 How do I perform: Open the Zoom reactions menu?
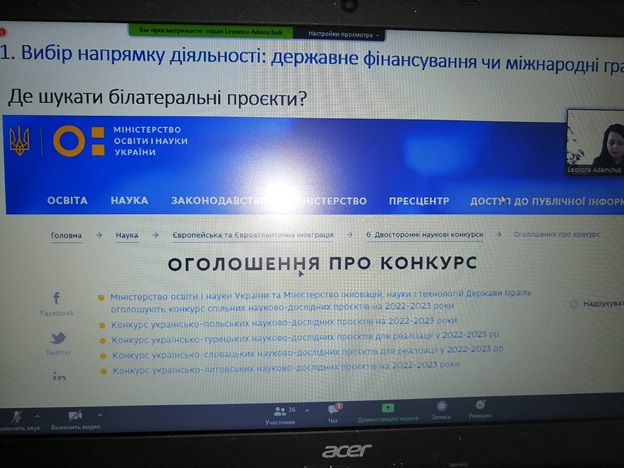coord(480,409)
